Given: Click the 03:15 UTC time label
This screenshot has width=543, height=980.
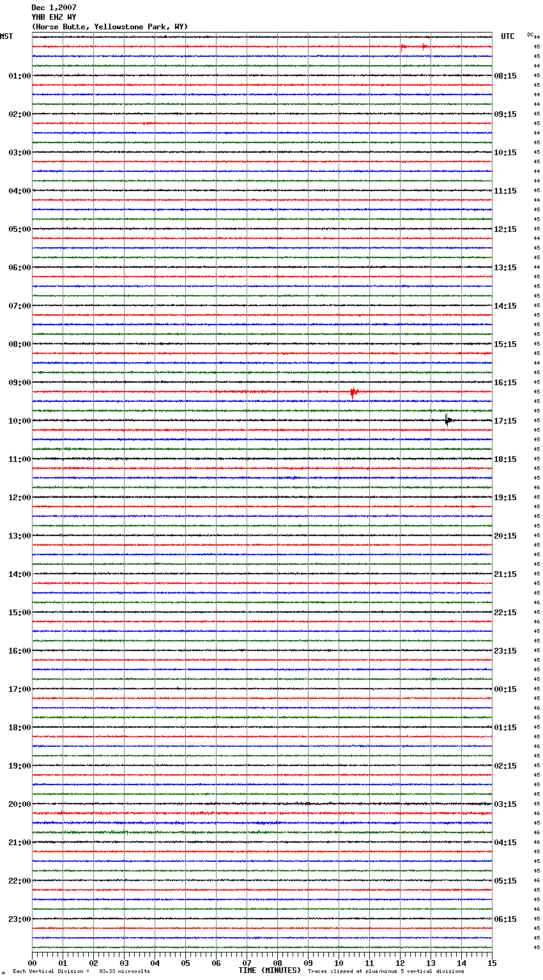Looking at the screenshot, I should tap(505, 804).
